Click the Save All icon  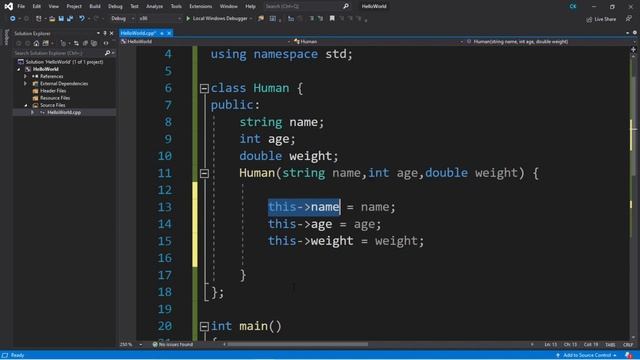pos(70,19)
